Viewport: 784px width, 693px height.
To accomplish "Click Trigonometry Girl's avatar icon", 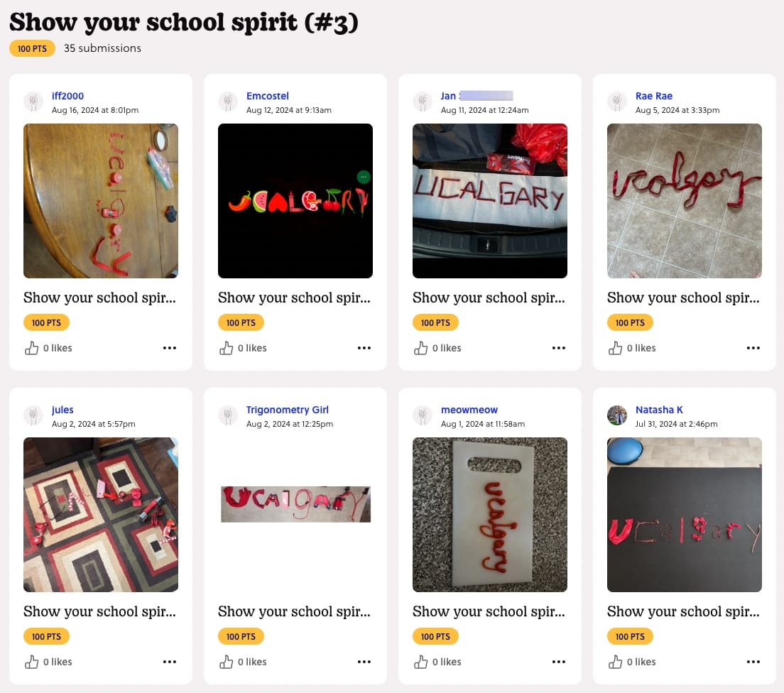I will 228,415.
